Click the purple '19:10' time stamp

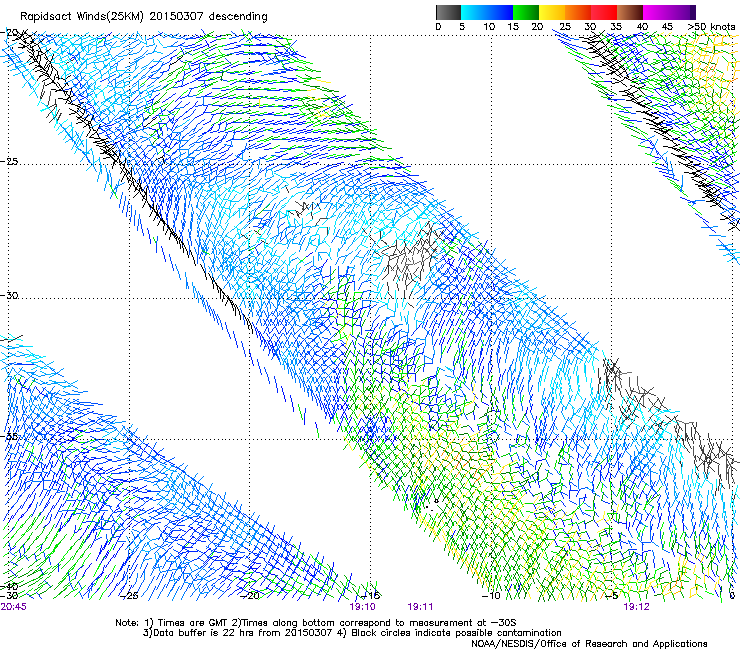[x=362, y=607]
